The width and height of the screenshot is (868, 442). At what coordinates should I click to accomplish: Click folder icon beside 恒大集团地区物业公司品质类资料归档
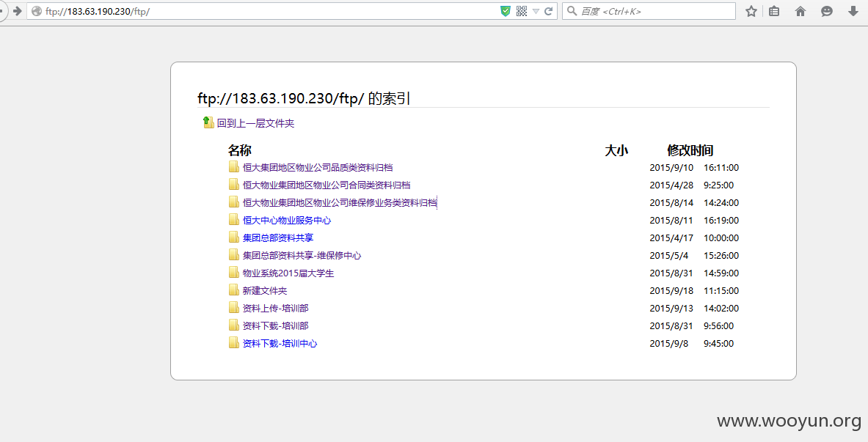234,167
